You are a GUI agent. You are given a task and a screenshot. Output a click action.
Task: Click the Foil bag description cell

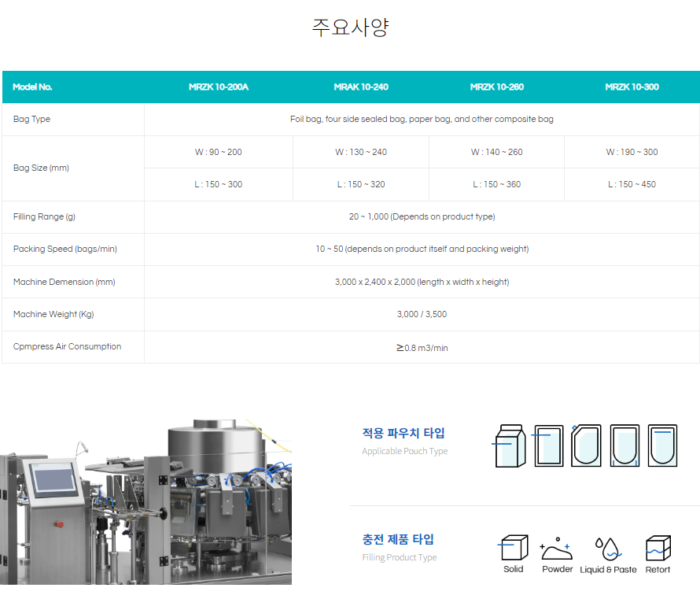coord(422,120)
